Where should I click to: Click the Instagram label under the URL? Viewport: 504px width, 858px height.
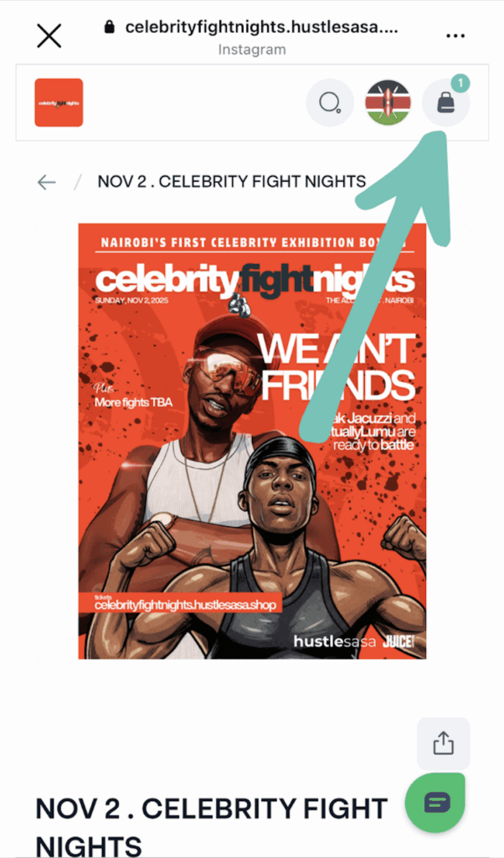point(252,49)
